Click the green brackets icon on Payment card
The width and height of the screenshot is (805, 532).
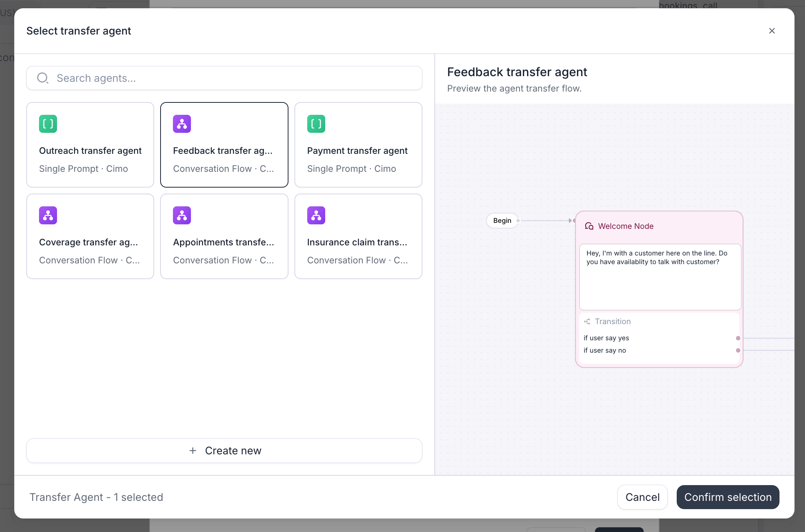point(316,124)
